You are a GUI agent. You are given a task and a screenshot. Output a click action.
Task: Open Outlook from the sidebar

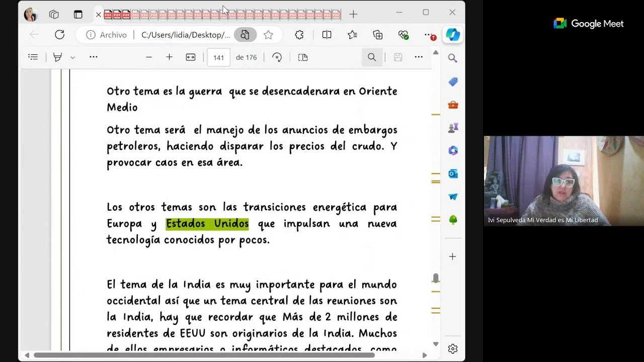pyautogui.click(x=452, y=173)
